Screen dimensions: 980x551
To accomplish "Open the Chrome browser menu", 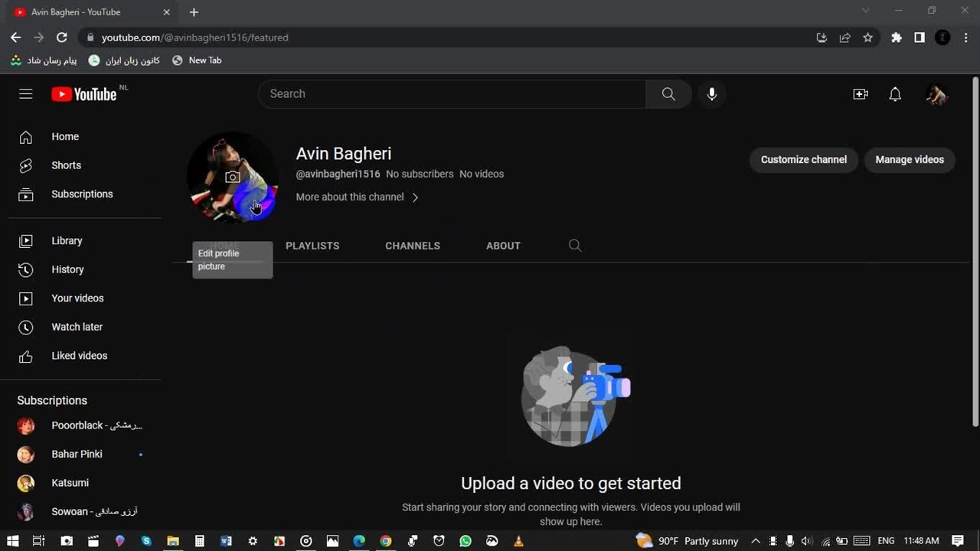I will [966, 37].
